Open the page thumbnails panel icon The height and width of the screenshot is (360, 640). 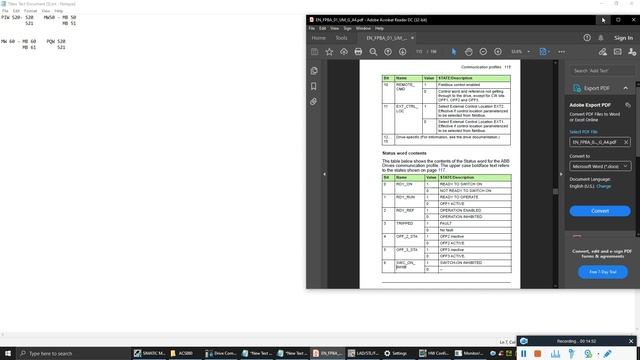pyautogui.click(x=314, y=71)
